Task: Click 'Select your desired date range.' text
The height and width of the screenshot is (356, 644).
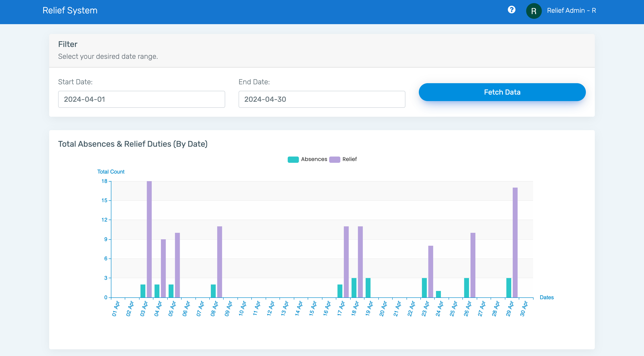Action: (x=108, y=57)
